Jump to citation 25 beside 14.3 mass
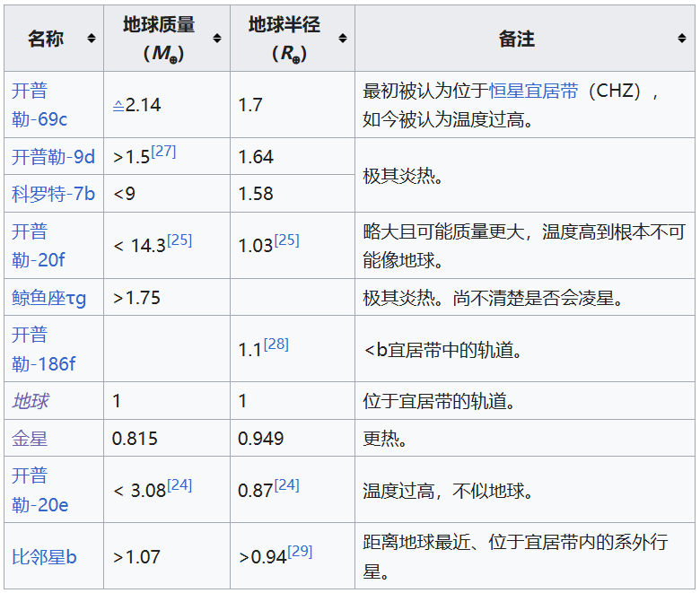700x593 pixels. [179, 240]
